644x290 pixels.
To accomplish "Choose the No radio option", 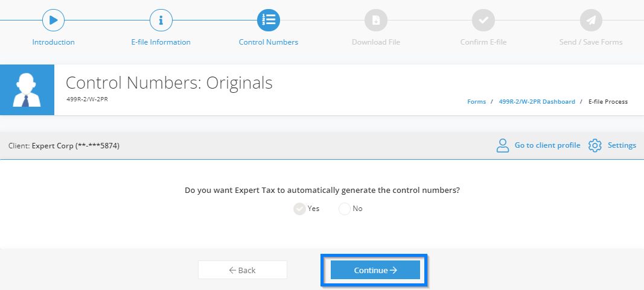I will click(345, 209).
